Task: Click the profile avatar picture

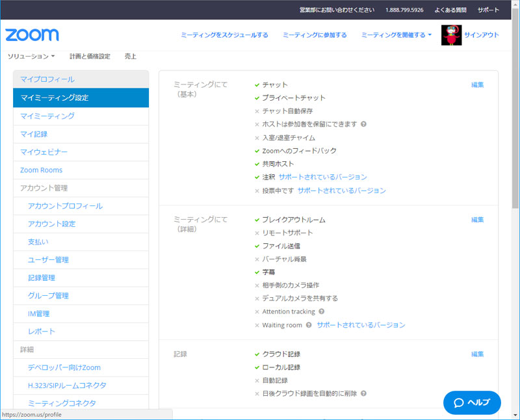Action: (x=451, y=35)
